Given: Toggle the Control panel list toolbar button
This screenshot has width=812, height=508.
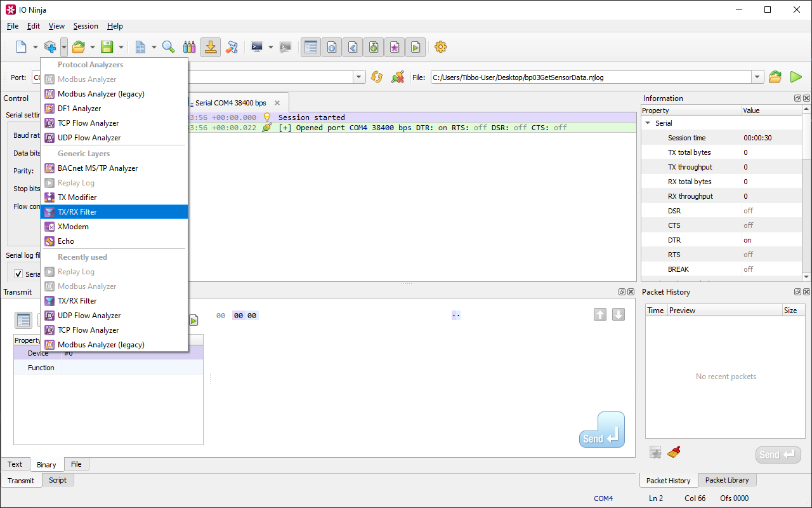Looking at the screenshot, I should point(311,47).
